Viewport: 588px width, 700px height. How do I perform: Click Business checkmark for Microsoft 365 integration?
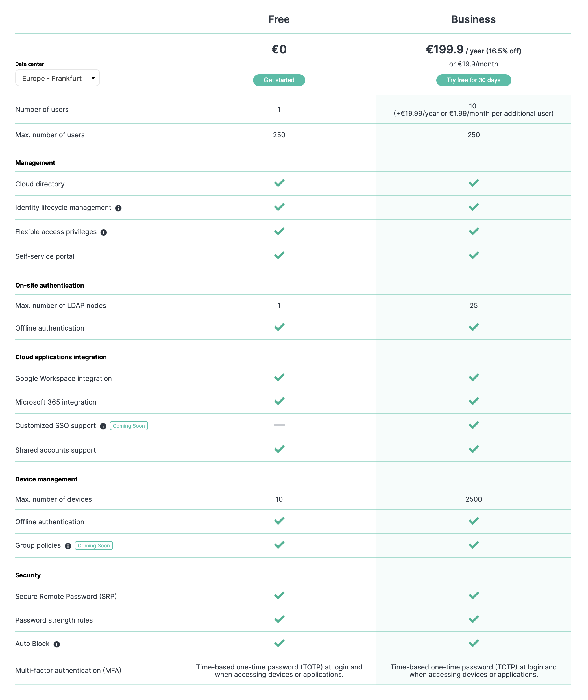point(473,401)
